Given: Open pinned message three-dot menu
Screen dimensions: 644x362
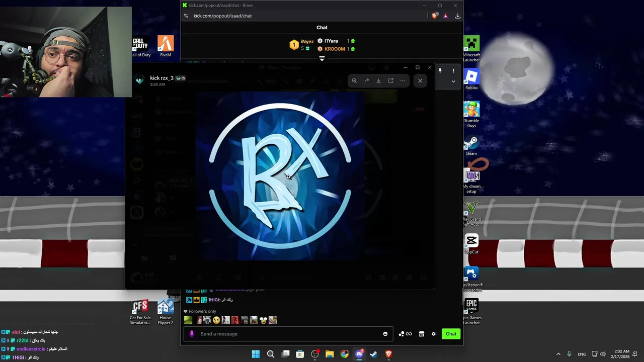Looking at the screenshot, I should (x=453, y=71).
